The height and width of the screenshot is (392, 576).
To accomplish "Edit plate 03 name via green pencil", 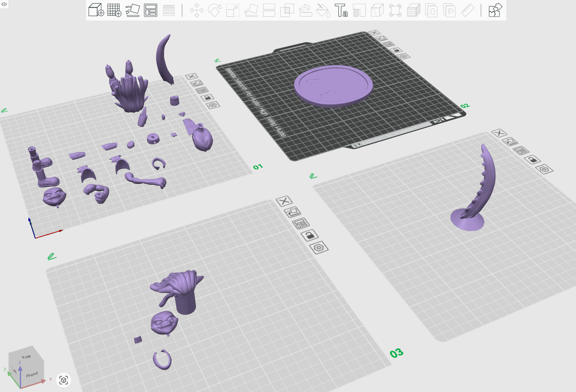I will click(52, 257).
